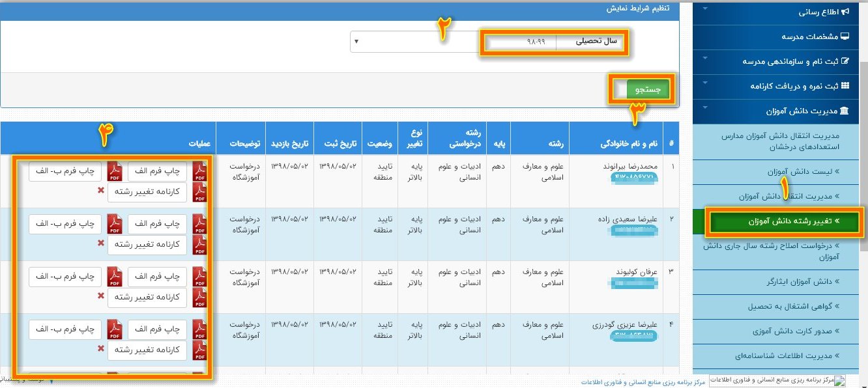Click the grid icon of ثبت نمره و دریافت کارنامه
868x388 pixels.
pyautogui.click(x=845, y=86)
